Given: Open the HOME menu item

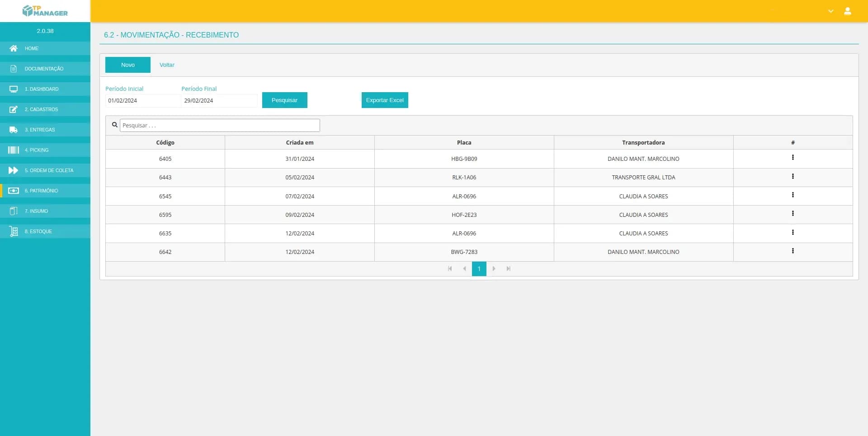Looking at the screenshot, I should 45,48.
